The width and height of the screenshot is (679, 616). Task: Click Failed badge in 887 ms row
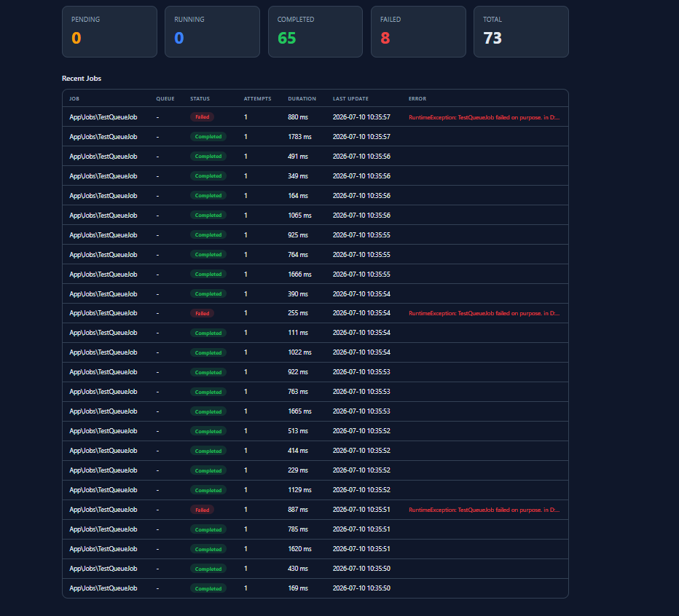tap(203, 510)
